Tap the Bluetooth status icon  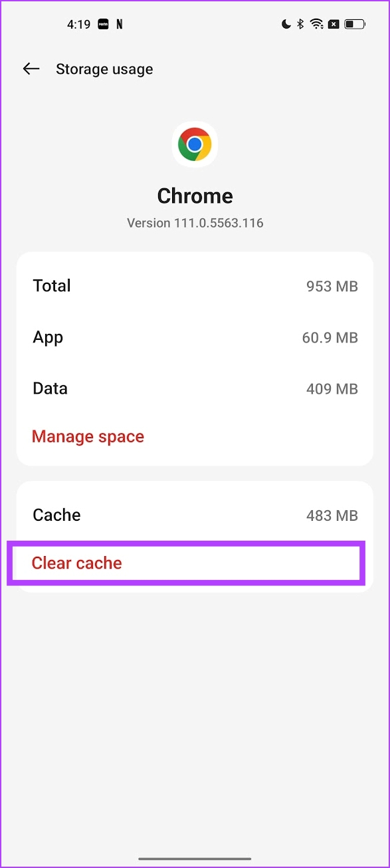click(300, 25)
